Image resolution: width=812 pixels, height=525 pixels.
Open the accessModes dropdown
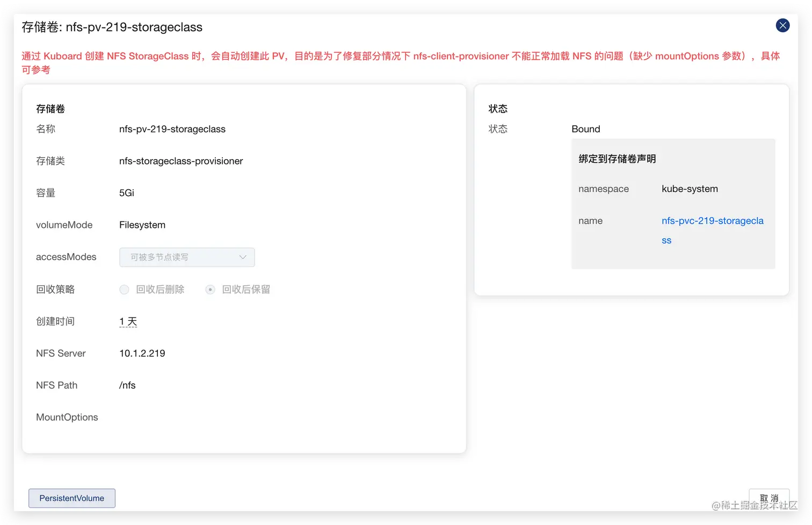coord(187,257)
